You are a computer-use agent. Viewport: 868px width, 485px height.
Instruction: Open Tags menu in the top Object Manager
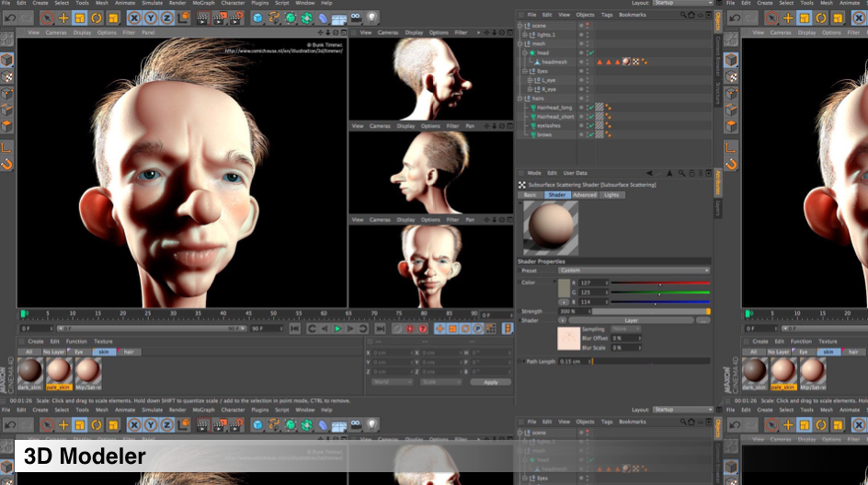pos(607,15)
